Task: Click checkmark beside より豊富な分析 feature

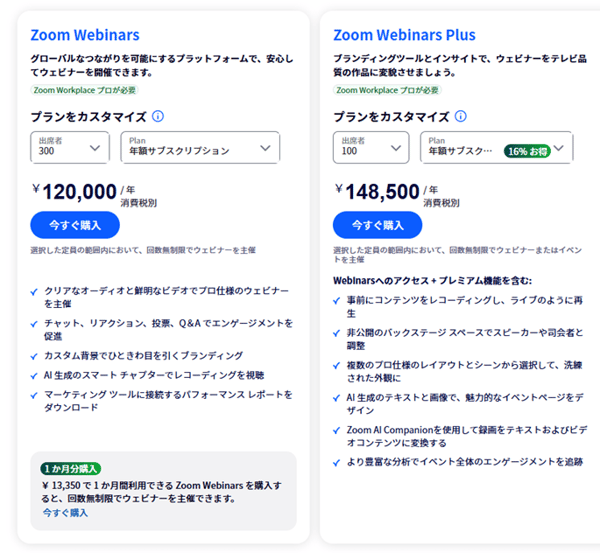Action: click(x=337, y=462)
